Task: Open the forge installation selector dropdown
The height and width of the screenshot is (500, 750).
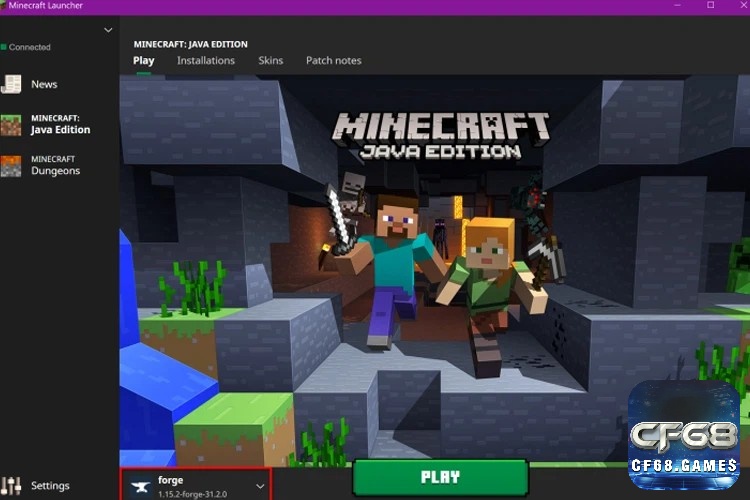Action: pyautogui.click(x=196, y=485)
